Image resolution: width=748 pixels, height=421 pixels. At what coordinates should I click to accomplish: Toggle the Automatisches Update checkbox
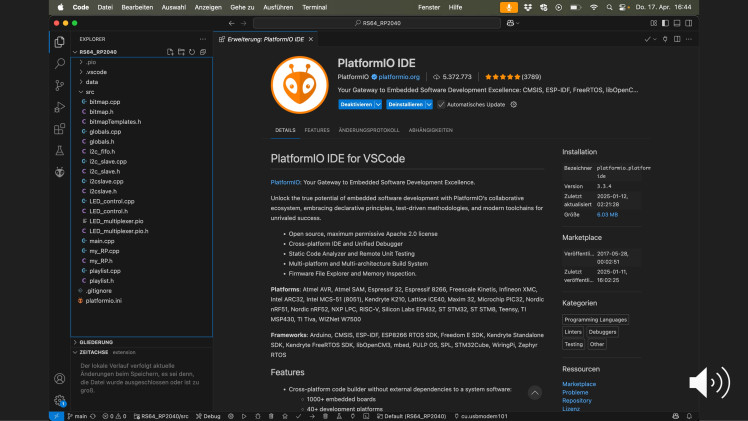441,104
